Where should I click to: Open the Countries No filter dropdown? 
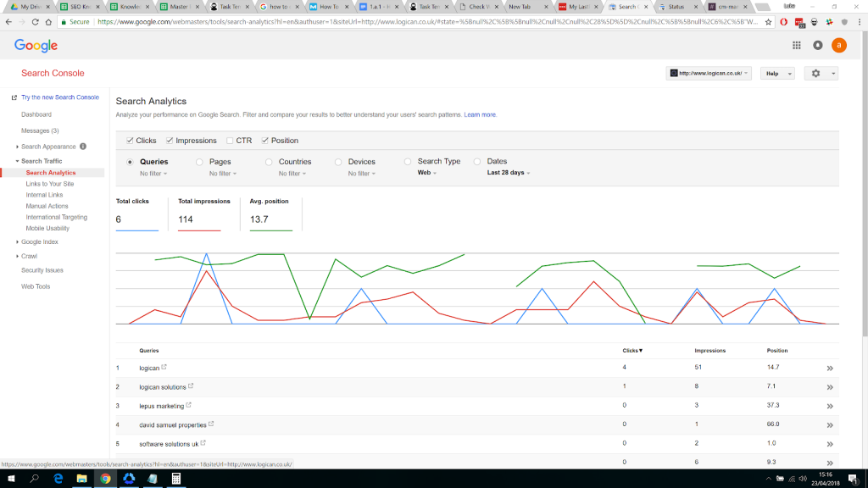(x=292, y=174)
